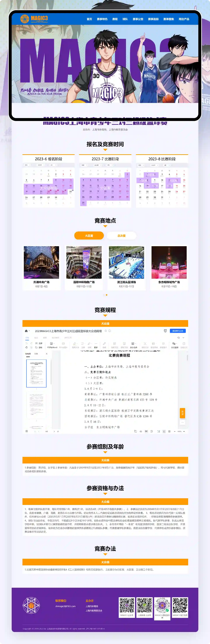Click the shmagic3@163.com email link
The image size is (210, 644).
(65, 606)
